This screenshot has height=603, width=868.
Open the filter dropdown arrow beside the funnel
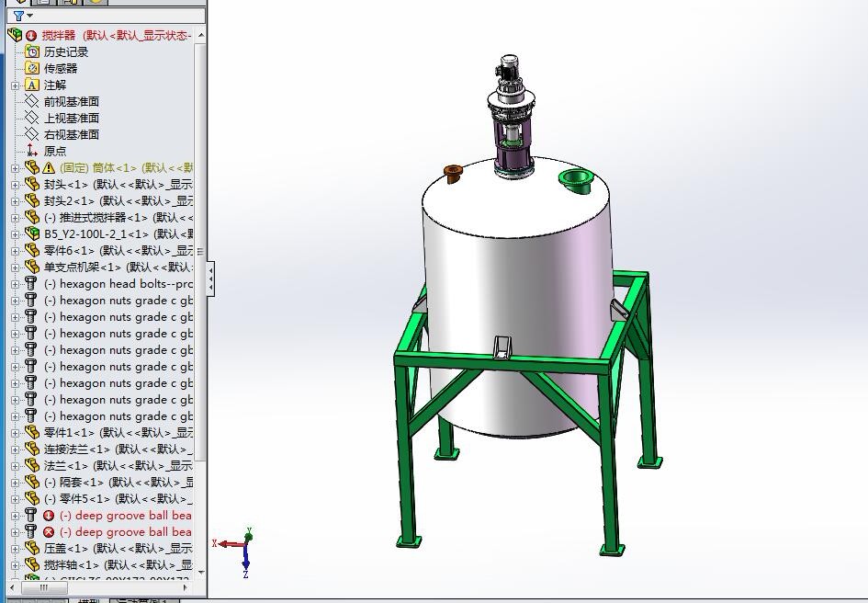point(29,16)
